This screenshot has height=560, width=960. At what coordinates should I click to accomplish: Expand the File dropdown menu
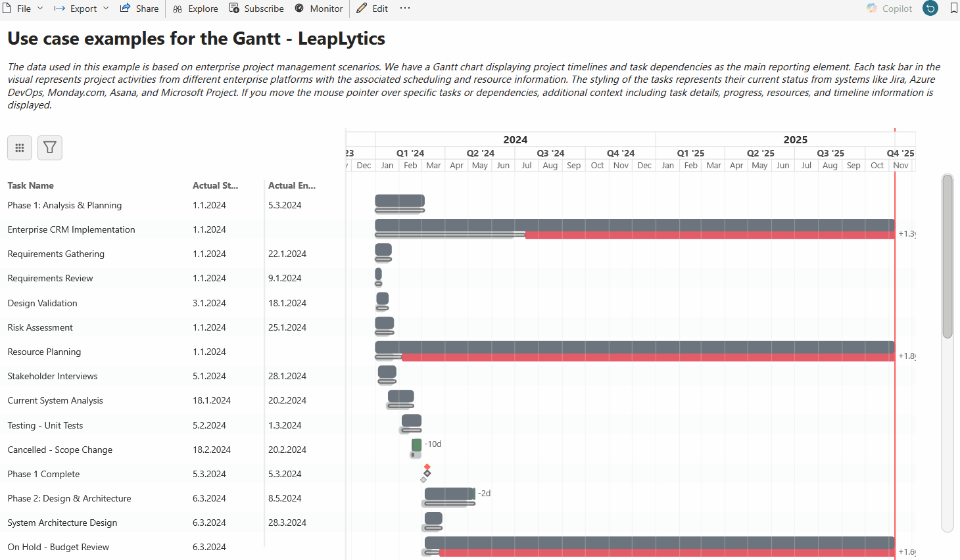coord(24,9)
